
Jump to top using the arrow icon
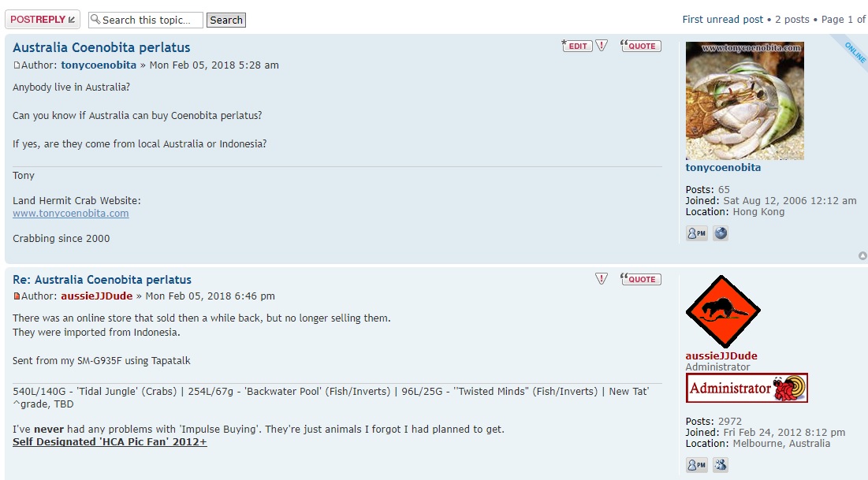[862, 255]
